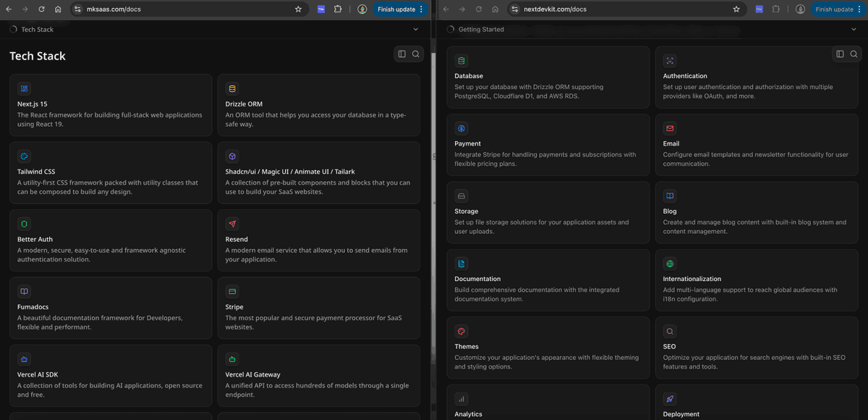Click the Next.js 15 card icon
Image resolution: width=868 pixels, height=420 pixels.
pos(24,89)
